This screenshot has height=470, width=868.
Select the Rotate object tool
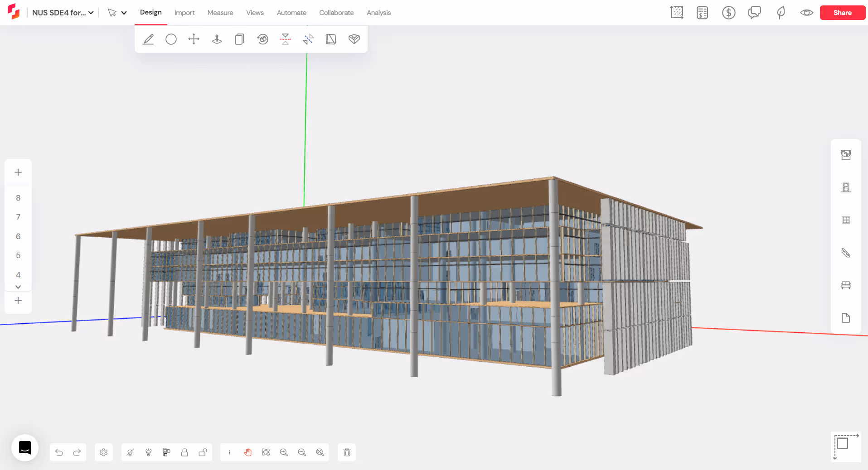pos(262,39)
